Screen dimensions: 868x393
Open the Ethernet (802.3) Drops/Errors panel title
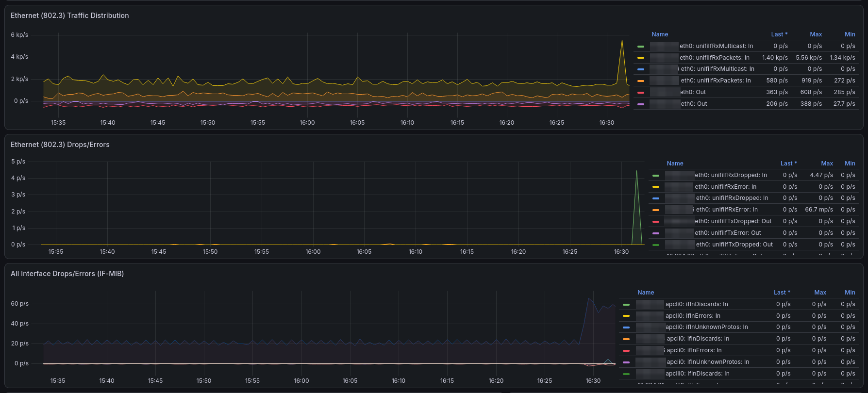[x=60, y=145]
